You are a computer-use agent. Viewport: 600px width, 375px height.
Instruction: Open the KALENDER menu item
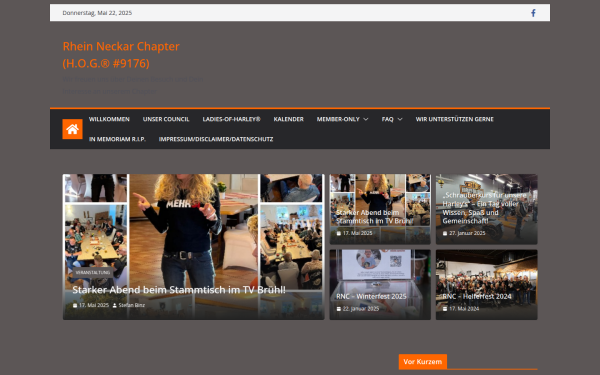[x=289, y=119]
